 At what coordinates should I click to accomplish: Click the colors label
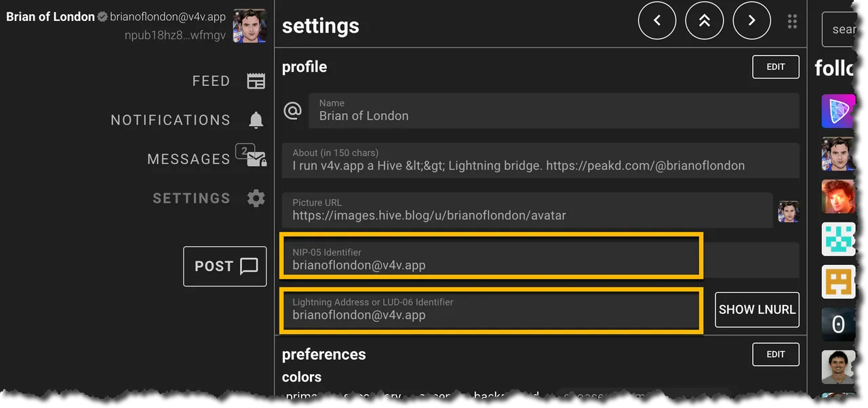pyautogui.click(x=302, y=377)
